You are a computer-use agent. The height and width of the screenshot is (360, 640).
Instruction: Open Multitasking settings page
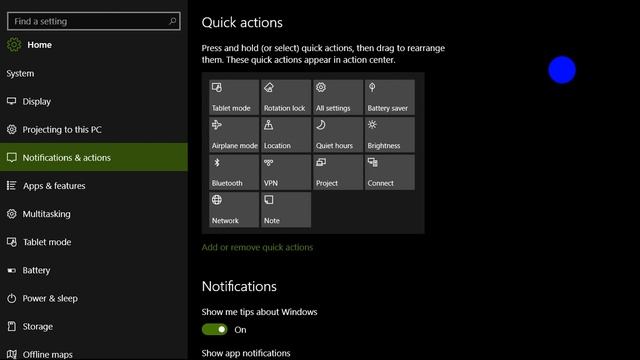click(93, 214)
